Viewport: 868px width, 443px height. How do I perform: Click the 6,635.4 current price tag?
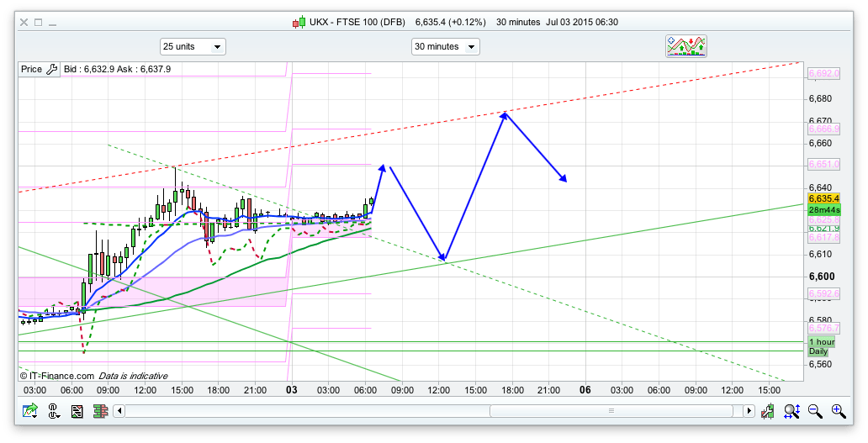tap(824, 198)
